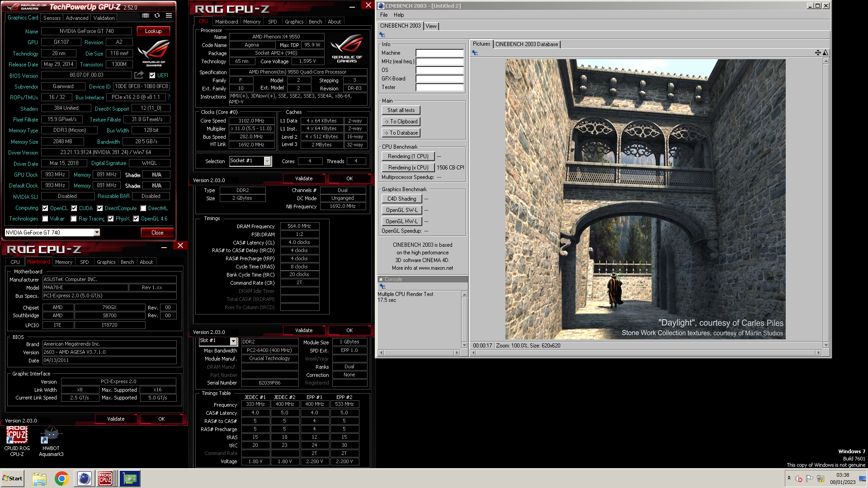Click the GFX-Board input field
This screenshot has width=868, height=488.
click(x=439, y=79)
